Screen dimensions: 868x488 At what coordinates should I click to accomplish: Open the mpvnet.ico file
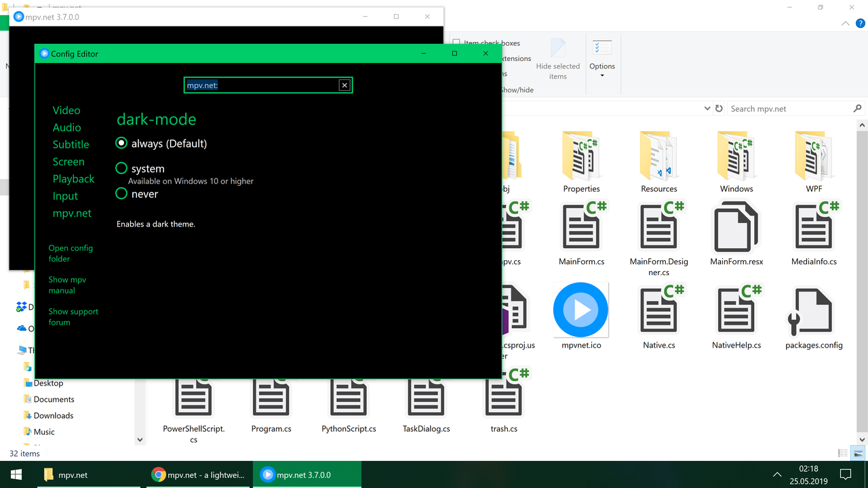(x=580, y=310)
